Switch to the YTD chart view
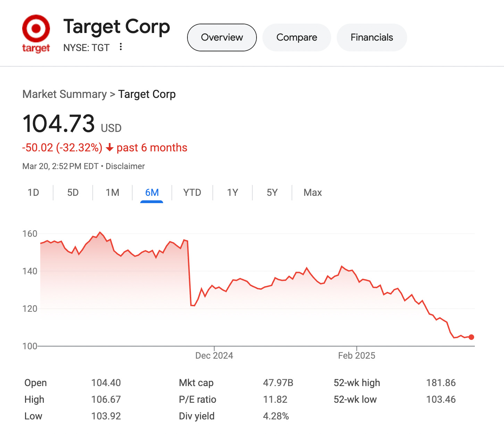The image size is (504, 434). pos(192,192)
